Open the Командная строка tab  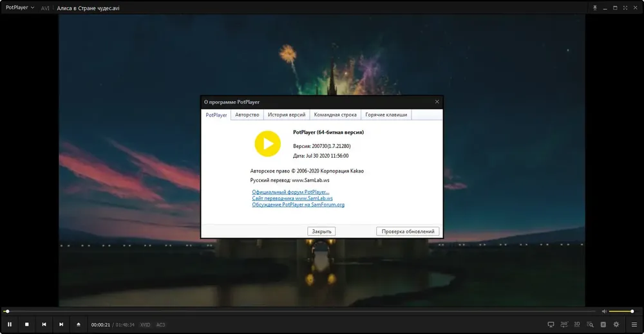coord(335,115)
